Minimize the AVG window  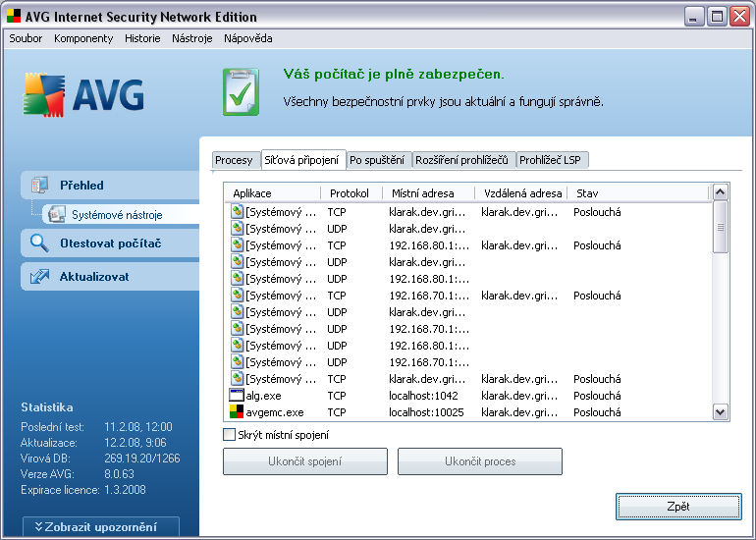694,17
